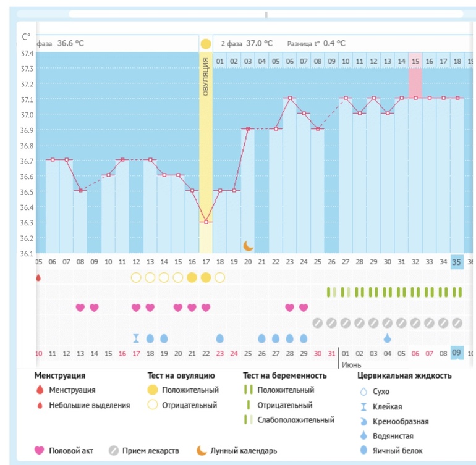The width and height of the screenshot is (476, 465).
Task: Click the watery fluid drop icon on day 30
Action: (x=388, y=338)
